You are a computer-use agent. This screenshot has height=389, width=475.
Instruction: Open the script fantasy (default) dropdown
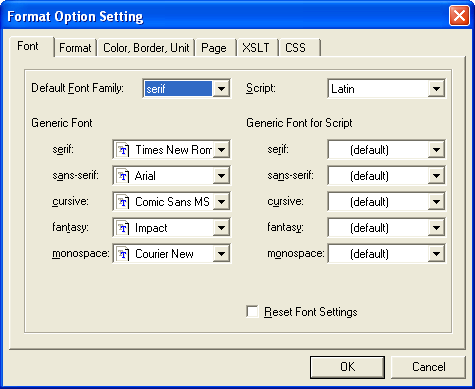point(386,228)
